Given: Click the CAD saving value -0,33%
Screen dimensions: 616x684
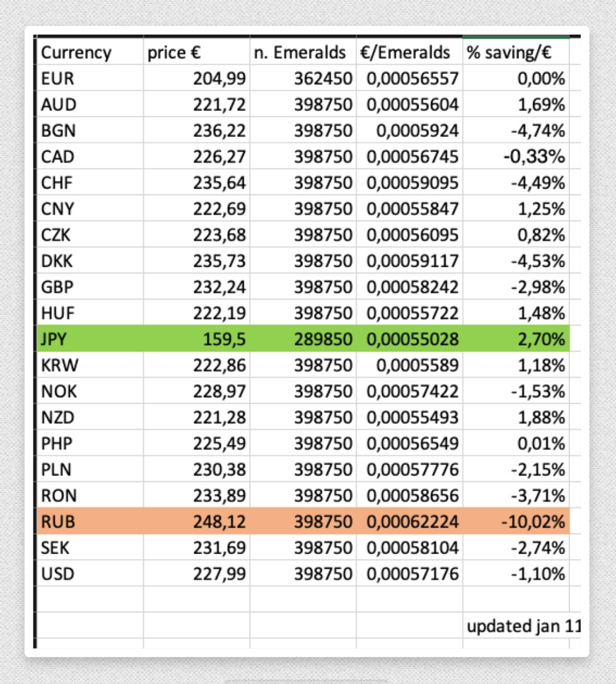Looking at the screenshot, I should tap(534, 156).
